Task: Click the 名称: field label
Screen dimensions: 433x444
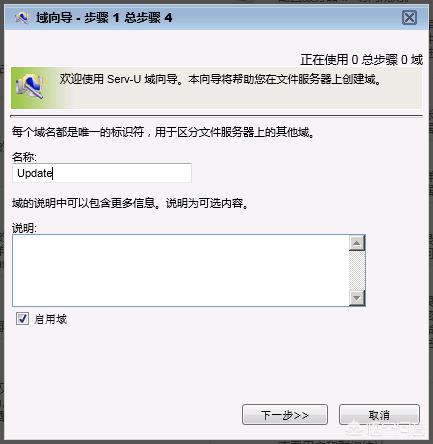Action: tap(24, 157)
